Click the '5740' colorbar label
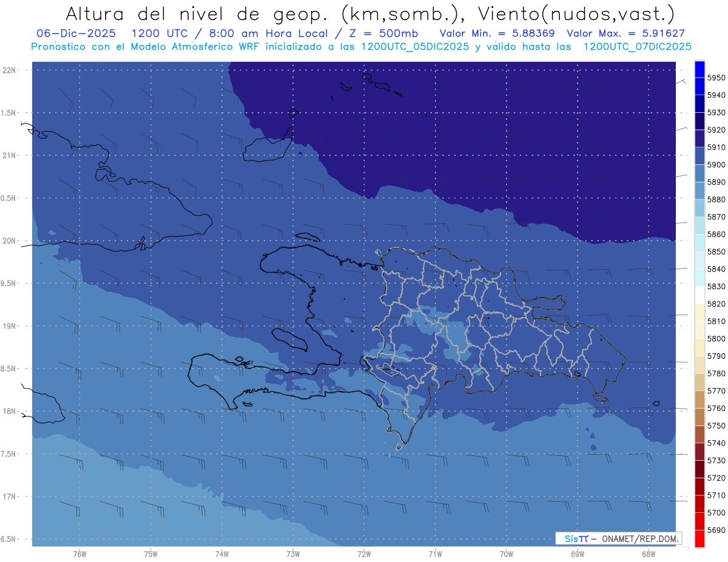Screen dimensions: 728x562 point(716,443)
